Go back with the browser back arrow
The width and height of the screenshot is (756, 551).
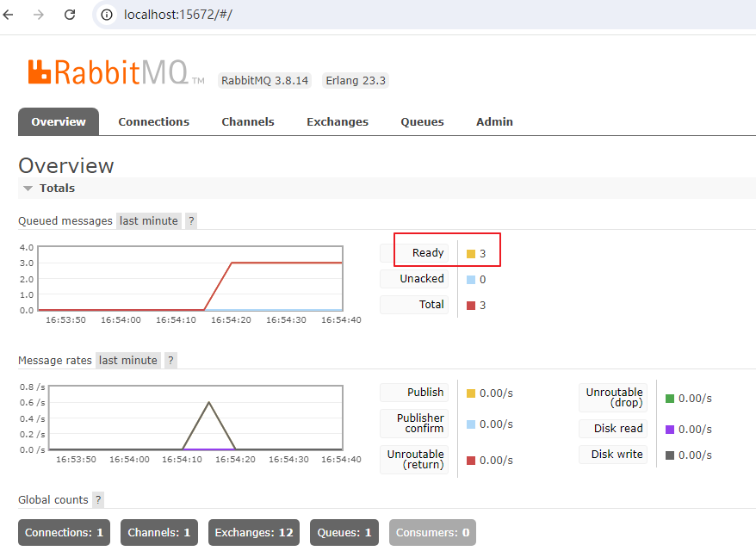click(9, 15)
